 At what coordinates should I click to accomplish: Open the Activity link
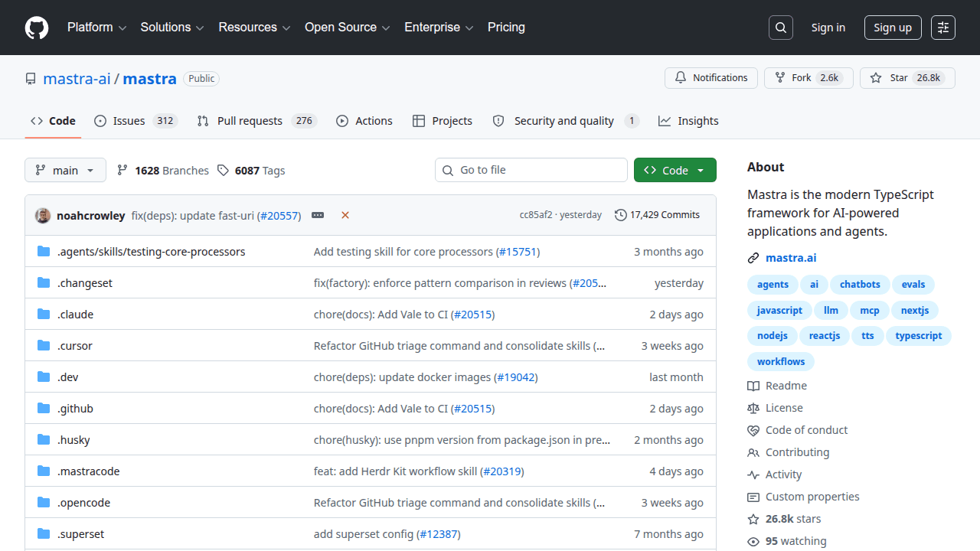(x=775, y=474)
